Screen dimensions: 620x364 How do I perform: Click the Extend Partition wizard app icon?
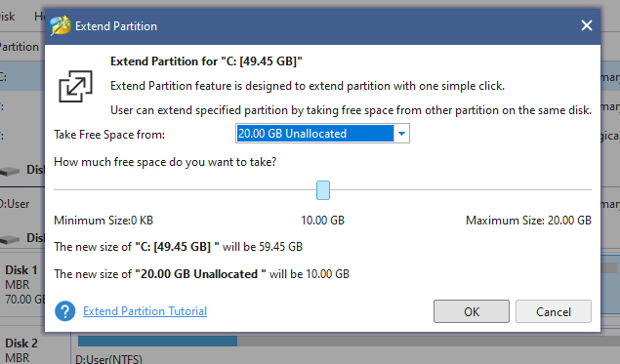[x=61, y=25]
